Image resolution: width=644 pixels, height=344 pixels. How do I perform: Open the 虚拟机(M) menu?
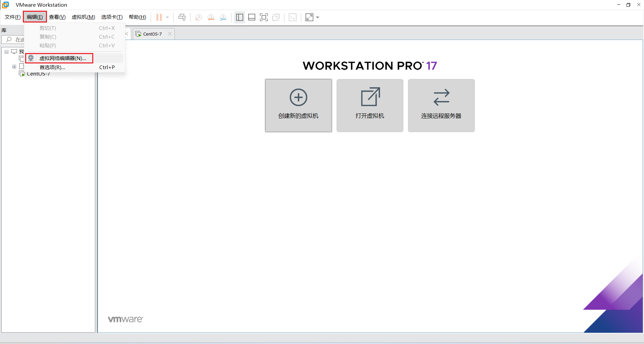pyautogui.click(x=84, y=17)
